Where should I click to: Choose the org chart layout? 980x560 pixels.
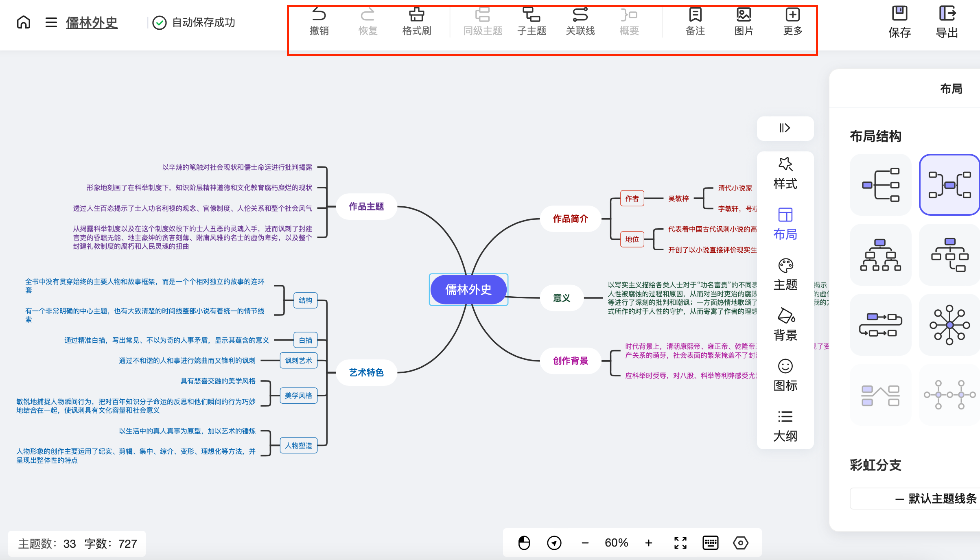[881, 255]
